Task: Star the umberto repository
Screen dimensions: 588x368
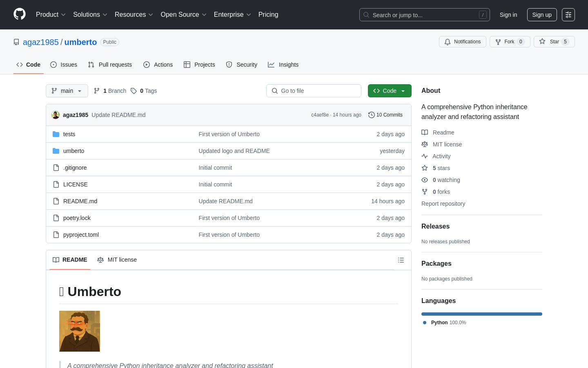Action: 554,42
